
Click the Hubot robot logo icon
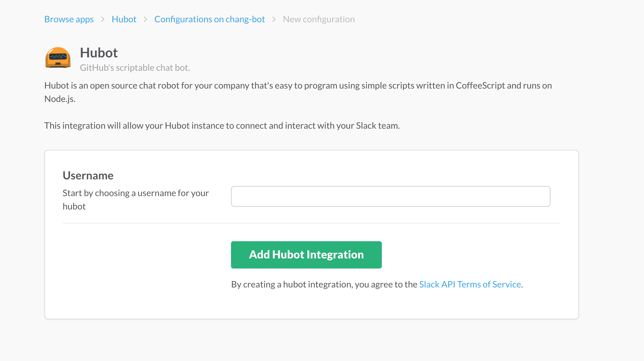(58, 57)
